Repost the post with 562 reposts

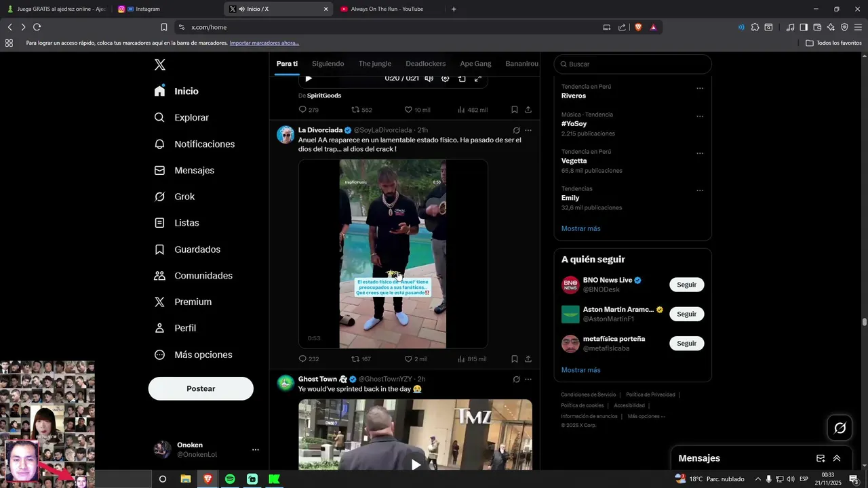click(x=361, y=110)
